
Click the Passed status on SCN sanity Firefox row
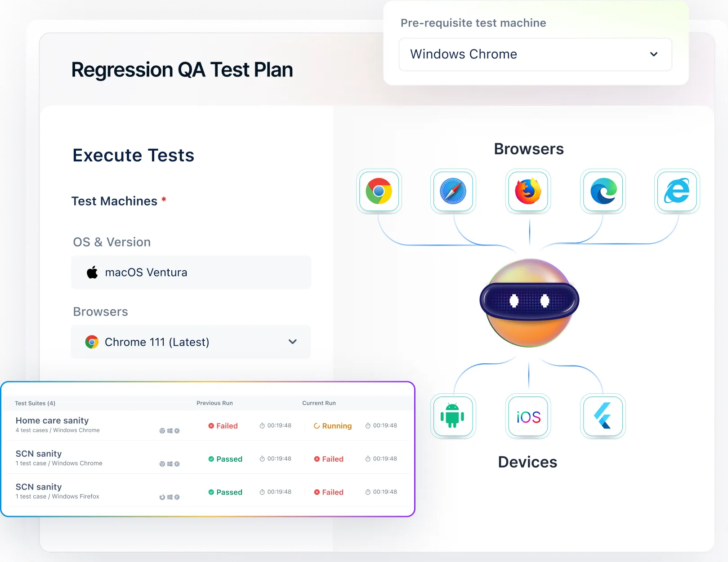tap(225, 492)
